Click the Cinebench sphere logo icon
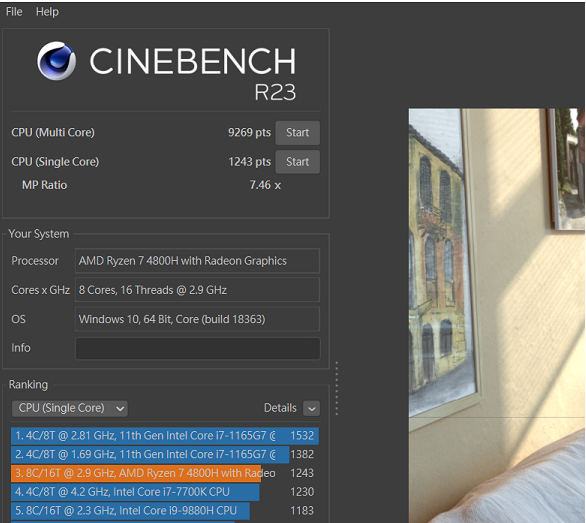 (56, 61)
